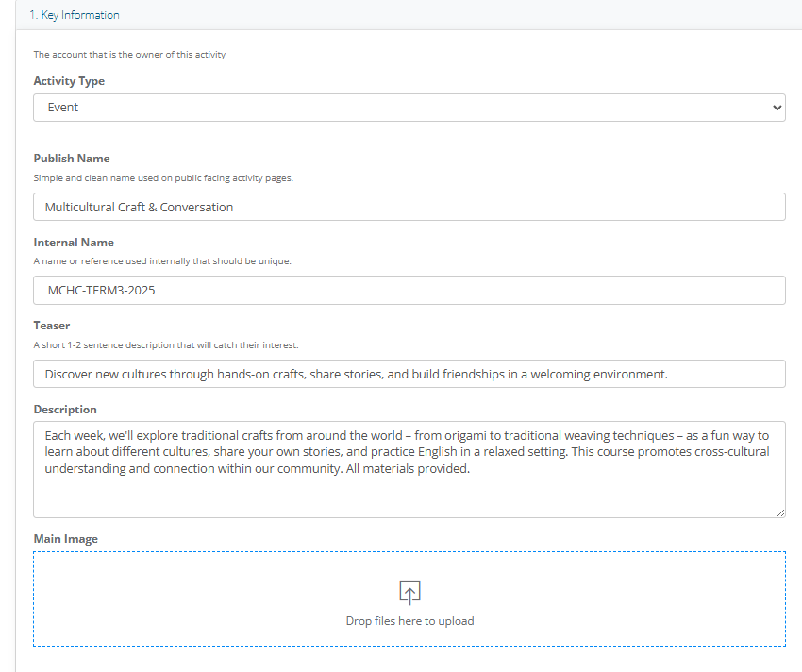Click the Publish Name input field

point(409,207)
